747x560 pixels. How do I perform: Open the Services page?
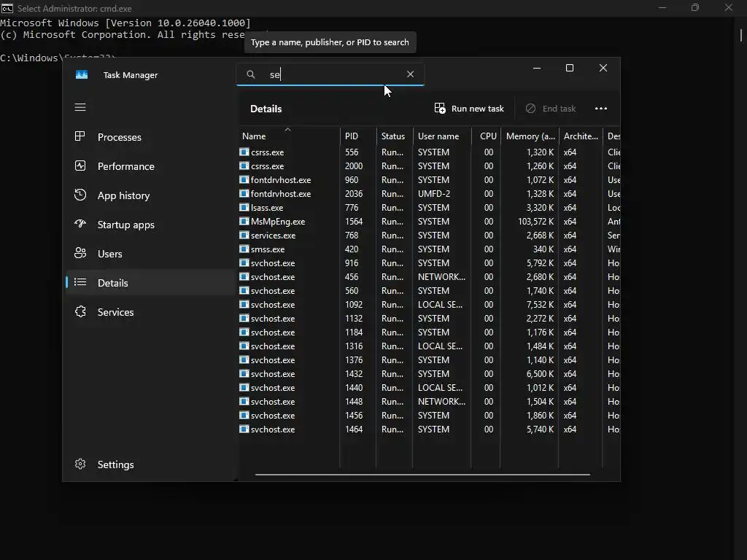pos(150,312)
